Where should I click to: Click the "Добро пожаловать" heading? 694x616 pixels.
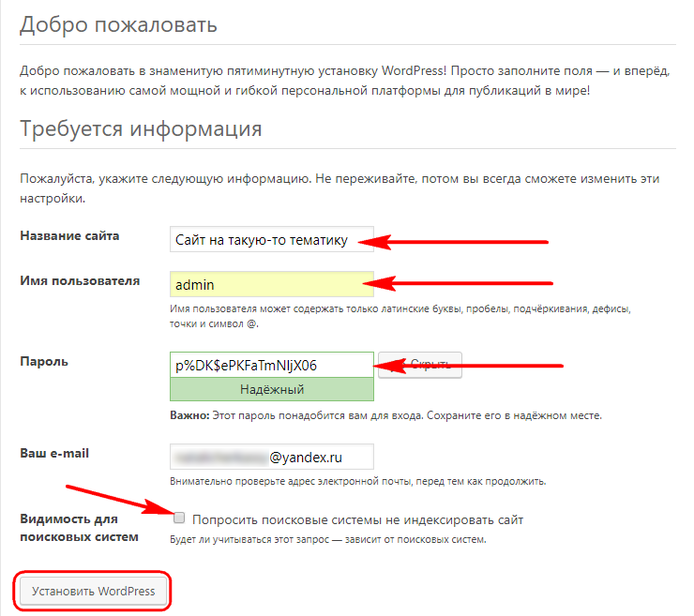(x=118, y=24)
